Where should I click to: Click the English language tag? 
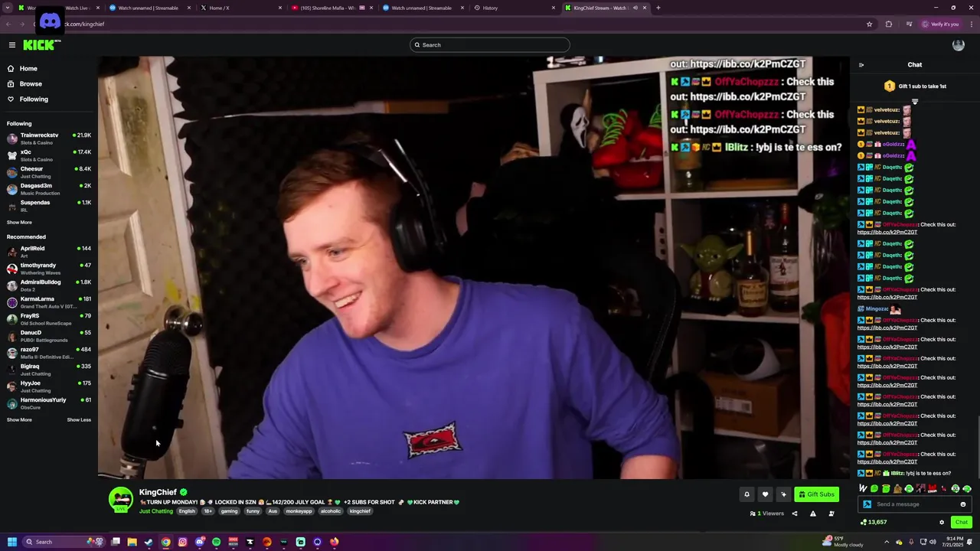187,511
